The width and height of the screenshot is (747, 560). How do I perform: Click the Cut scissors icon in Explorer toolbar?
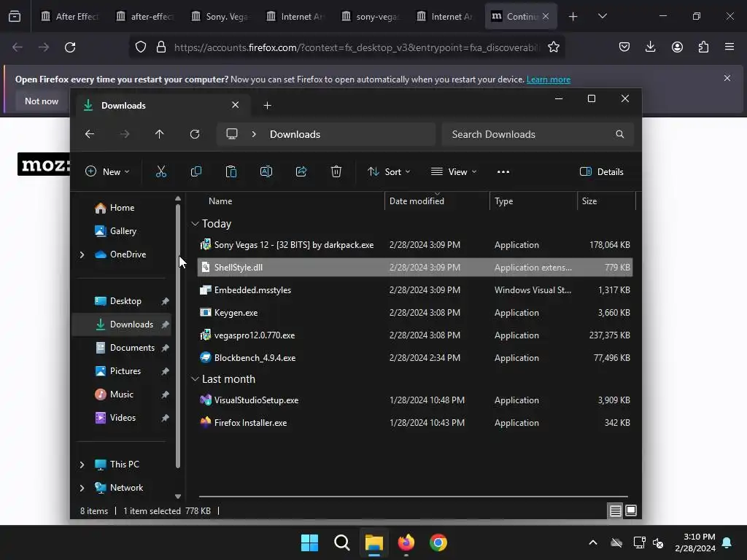coord(161,171)
